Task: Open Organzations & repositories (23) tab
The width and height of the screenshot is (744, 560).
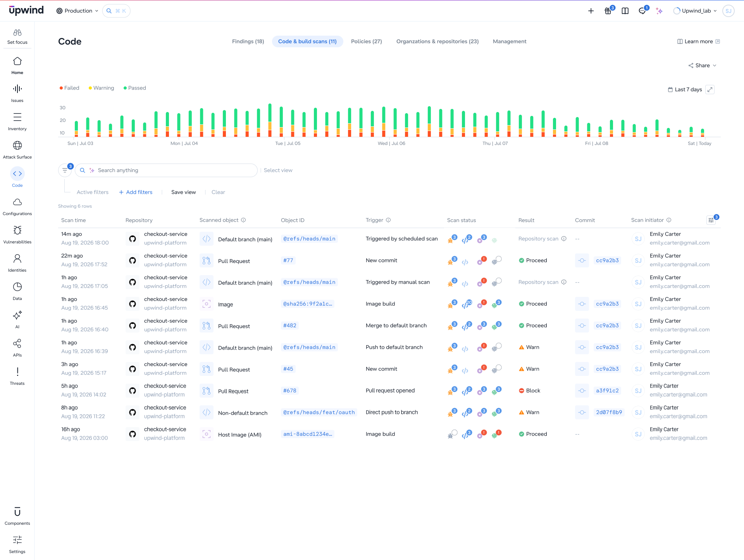Action: pyautogui.click(x=437, y=41)
